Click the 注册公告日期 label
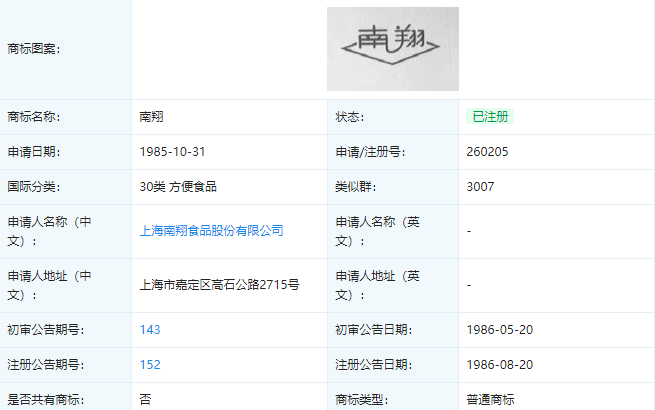 tap(374, 364)
